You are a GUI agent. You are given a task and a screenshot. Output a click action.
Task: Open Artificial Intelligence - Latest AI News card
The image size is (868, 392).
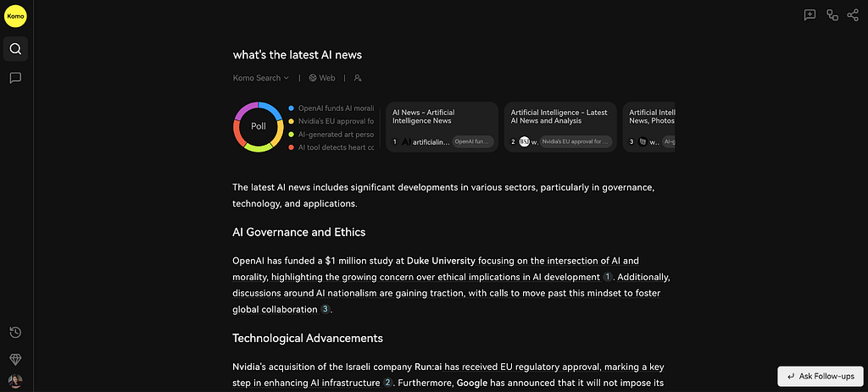click(560, 127)
